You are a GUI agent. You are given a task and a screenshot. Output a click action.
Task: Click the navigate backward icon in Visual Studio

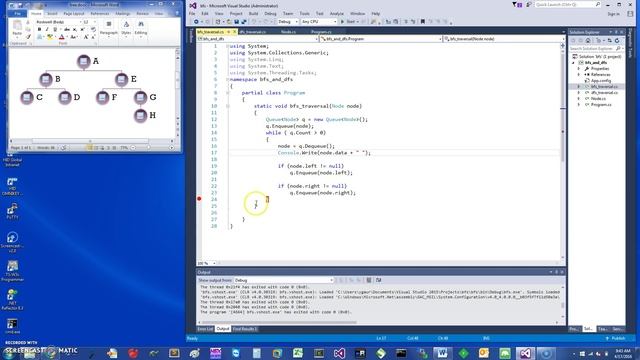[196, 22]
